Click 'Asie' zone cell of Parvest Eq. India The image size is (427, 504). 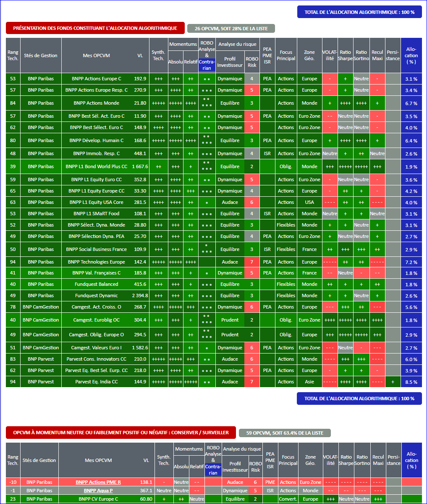tap(309, 382)
